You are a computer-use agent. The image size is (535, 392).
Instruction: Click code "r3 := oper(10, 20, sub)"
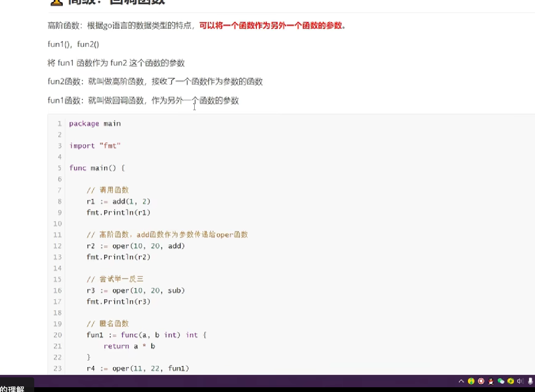(x=136, y=291)
